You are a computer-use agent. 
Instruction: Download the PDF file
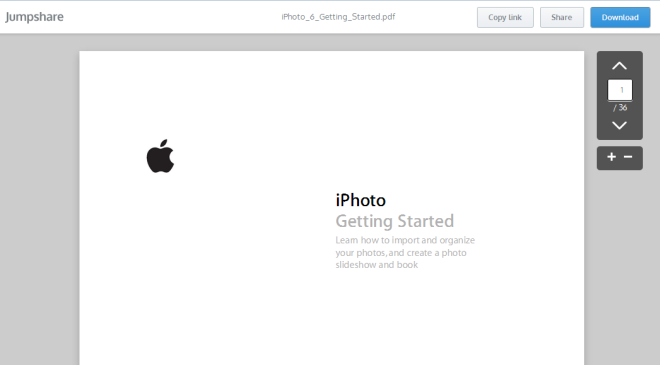[620, 17]
